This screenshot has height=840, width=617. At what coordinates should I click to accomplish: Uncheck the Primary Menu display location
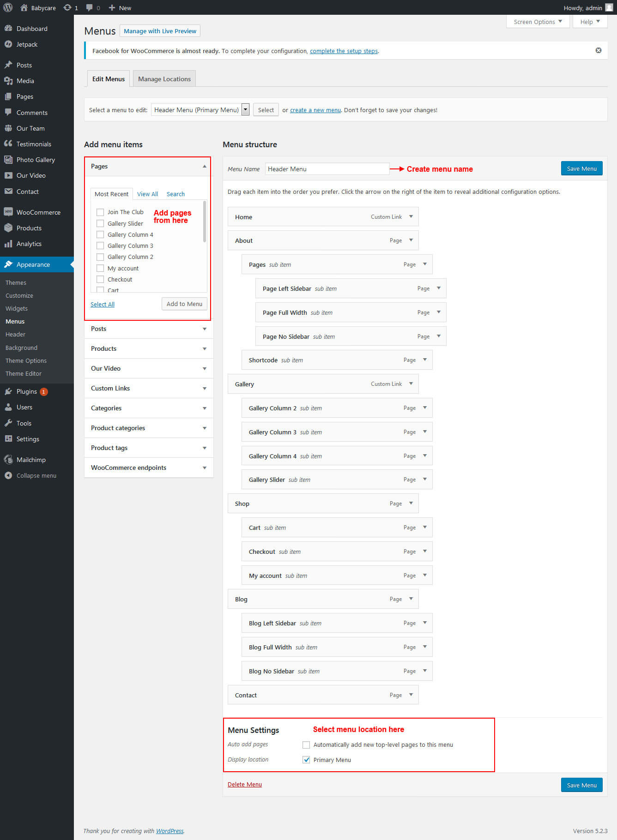coord(306,760)
